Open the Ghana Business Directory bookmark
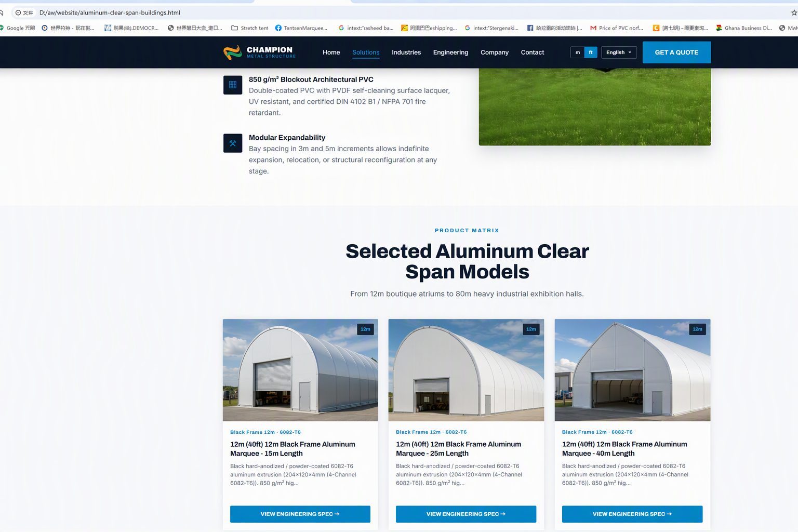Screen dimensions: 798x532 [744, 28]
